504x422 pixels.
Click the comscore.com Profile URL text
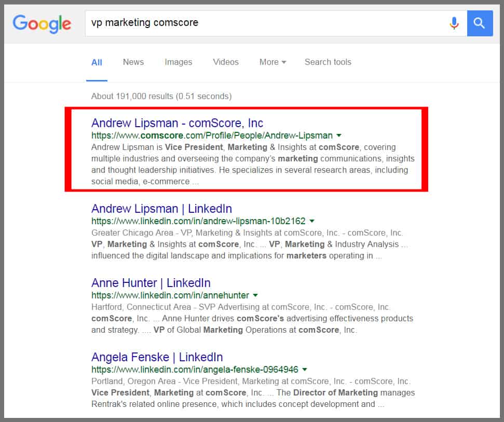(x=212, y=136)
